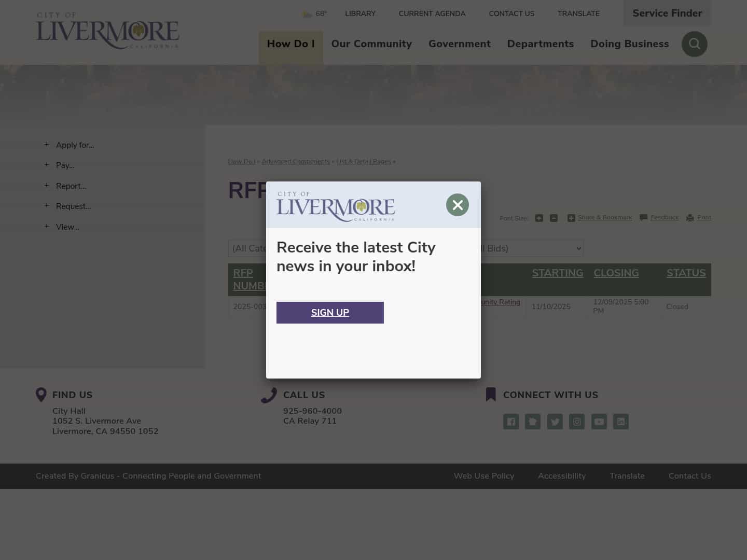The height and width of the screenshot is (560, 747).
Task: Open the Web Use Policy link
Action: 483,476
